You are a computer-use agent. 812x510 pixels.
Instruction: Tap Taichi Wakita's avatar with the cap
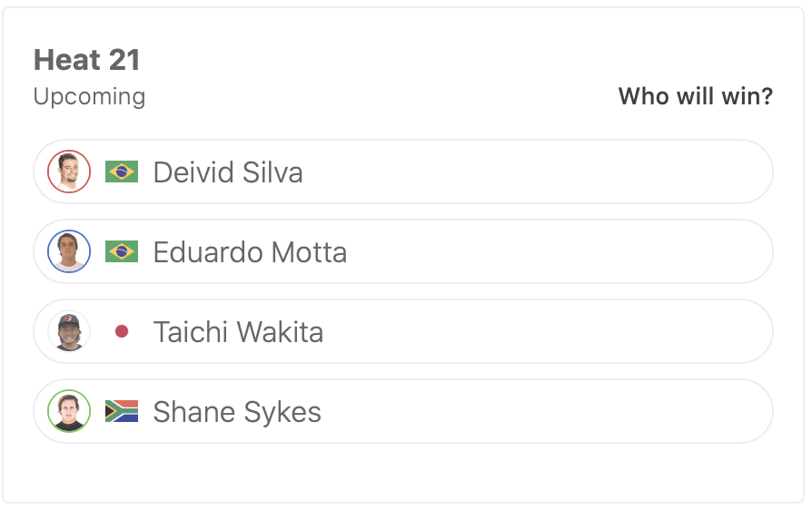click(x=69, y=331)
